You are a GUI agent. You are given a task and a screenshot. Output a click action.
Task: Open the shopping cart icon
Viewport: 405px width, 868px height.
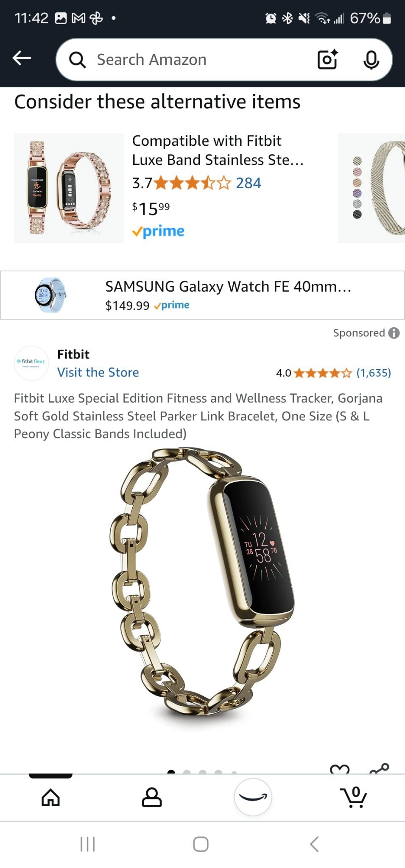354,797
